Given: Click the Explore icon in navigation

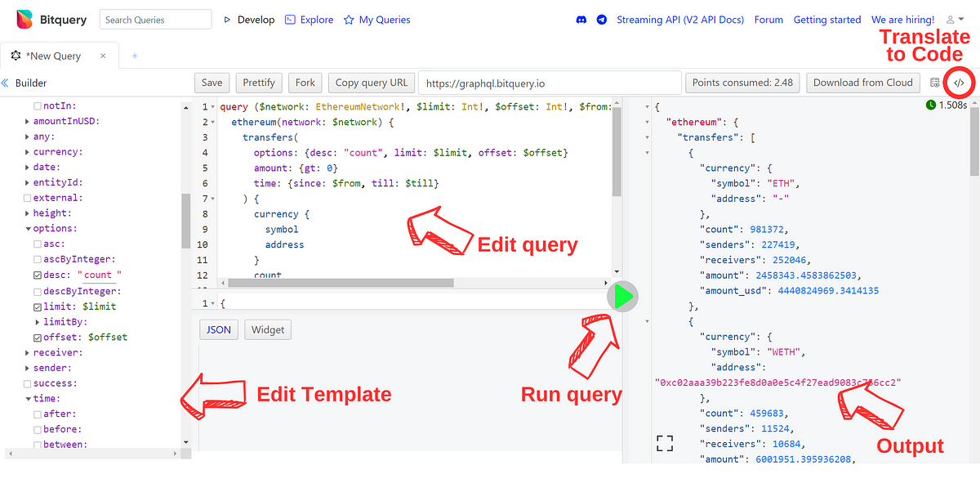Looking at the screenshot, I should (x=290, y=20).
